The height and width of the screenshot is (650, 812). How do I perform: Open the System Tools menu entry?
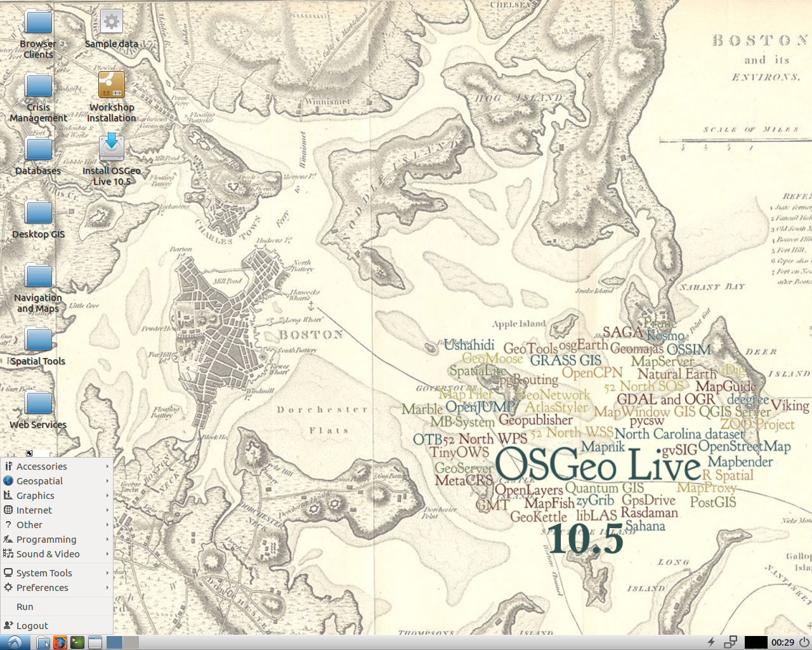pos(57,573)
